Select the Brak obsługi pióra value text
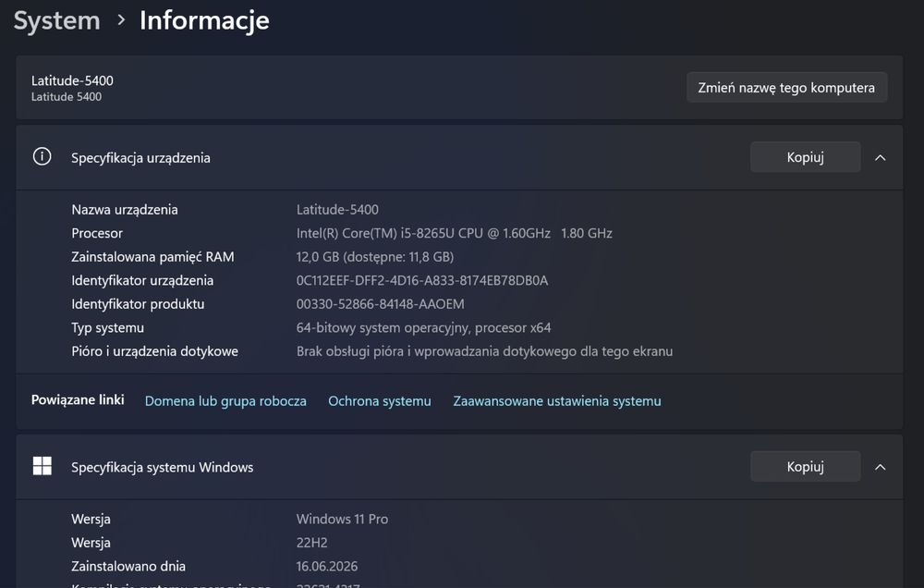The width and height of the screenshot is (924, 588). tap(484, 351)
